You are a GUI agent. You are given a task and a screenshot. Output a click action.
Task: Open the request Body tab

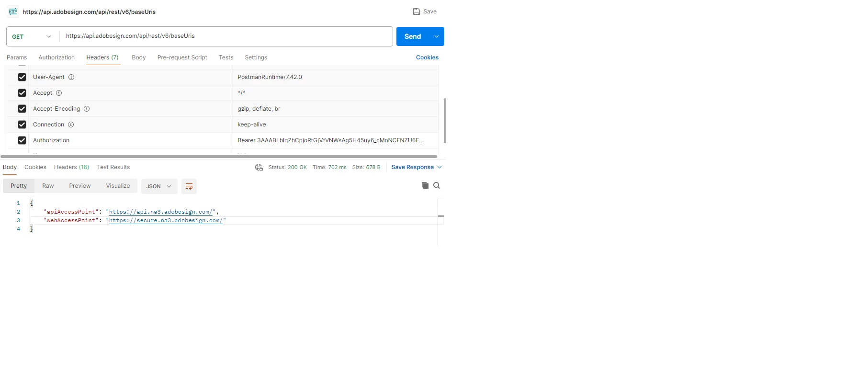tap(139, 57)
